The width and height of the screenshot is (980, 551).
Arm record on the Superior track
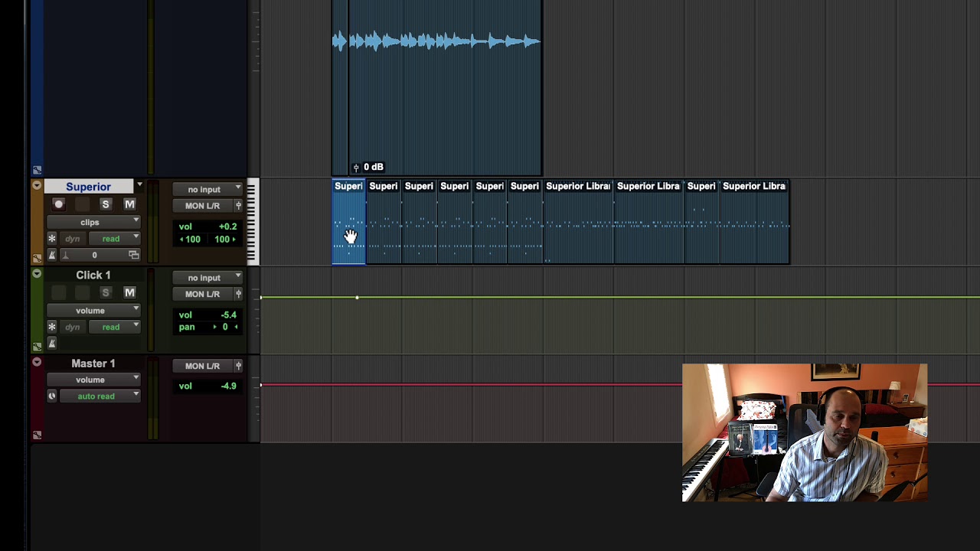[58, 204]
